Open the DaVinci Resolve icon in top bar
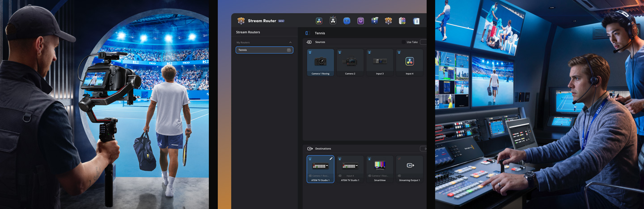644x209 pixels. point(319,21)
